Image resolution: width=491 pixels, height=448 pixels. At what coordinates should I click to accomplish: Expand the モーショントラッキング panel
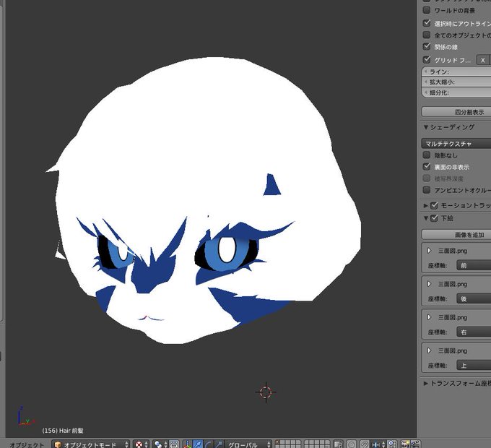425,206
